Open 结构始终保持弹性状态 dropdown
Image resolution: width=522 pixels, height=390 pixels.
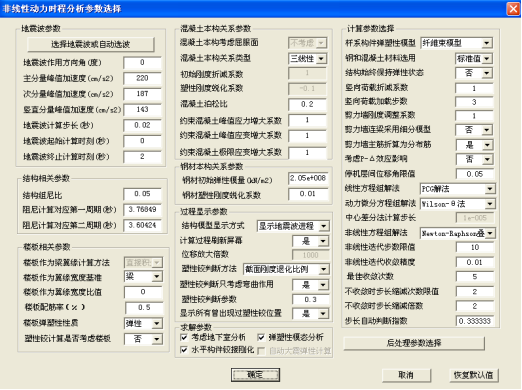[x=474, y=73]
